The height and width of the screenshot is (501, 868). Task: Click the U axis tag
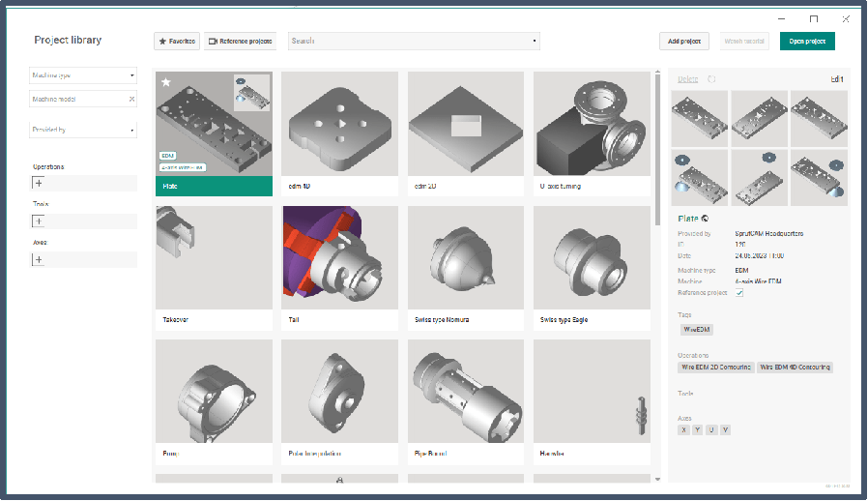711,429
